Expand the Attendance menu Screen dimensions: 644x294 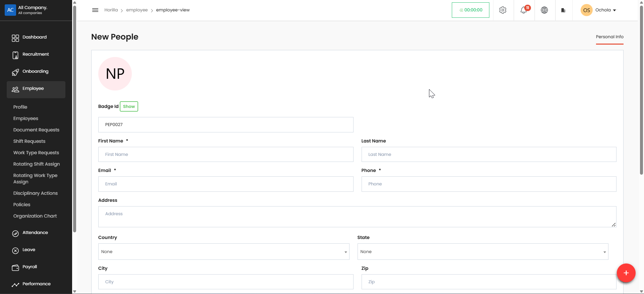click(36, 233)
